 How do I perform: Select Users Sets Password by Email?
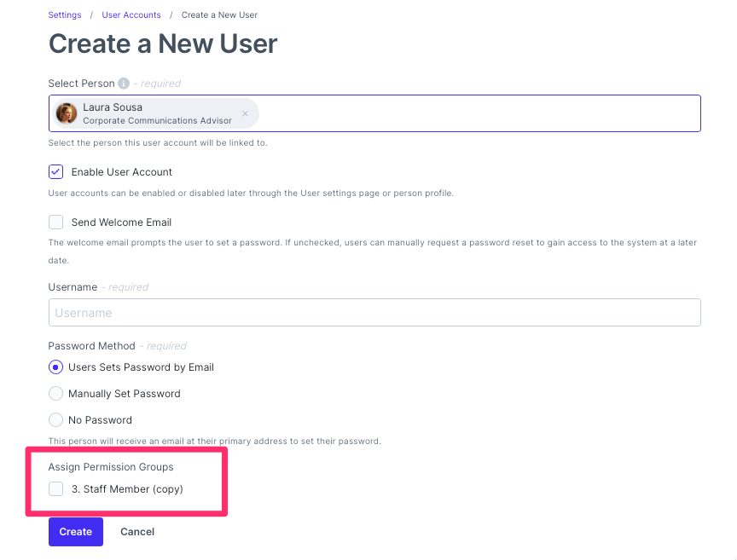point(55,367)
